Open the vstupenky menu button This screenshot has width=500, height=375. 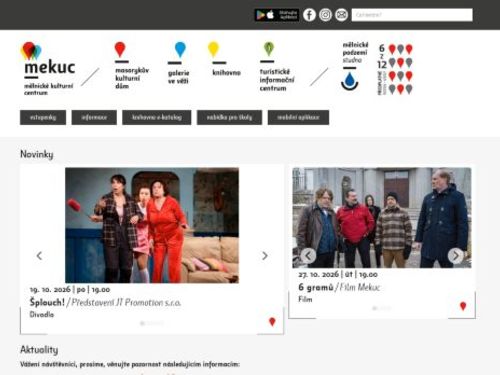pyautogui.click(x=43, y=117)
